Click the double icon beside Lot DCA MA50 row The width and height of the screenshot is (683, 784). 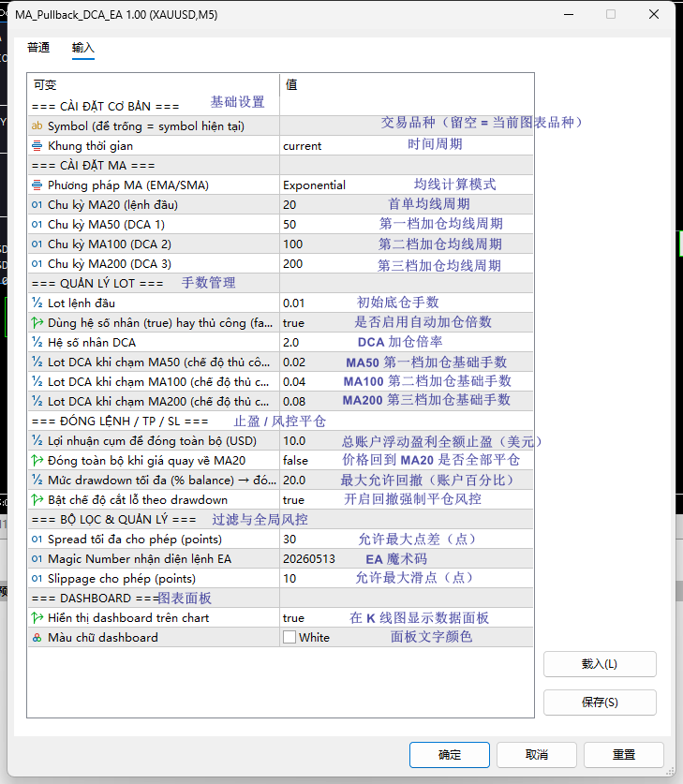[37, 362]
